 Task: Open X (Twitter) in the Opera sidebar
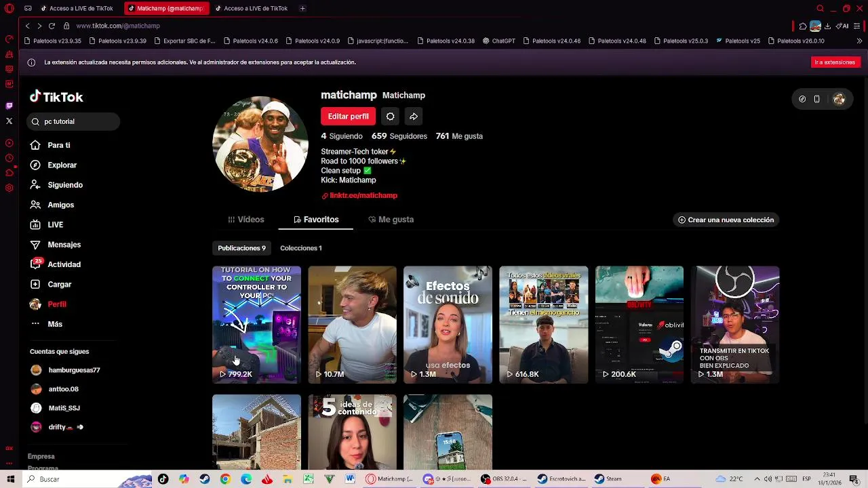(x=9, y=121)
